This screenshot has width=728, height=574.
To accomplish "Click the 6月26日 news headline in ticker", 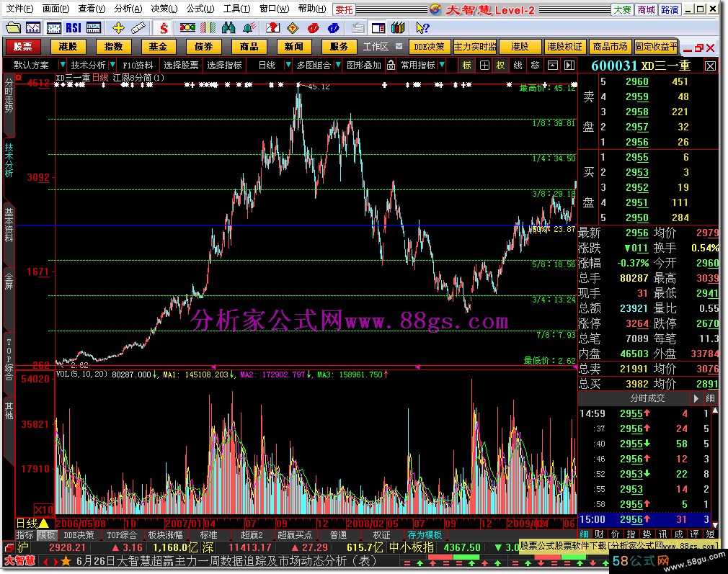I will [226, 562].
